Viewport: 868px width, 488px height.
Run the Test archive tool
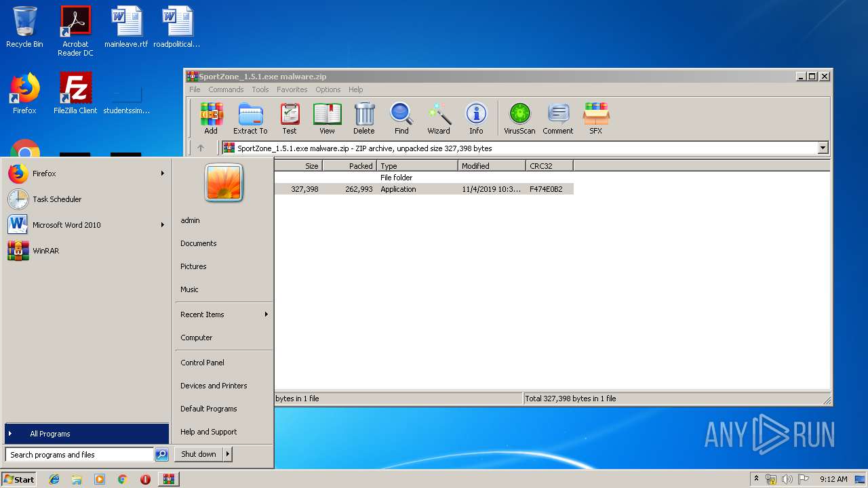[x=290, y=119]
